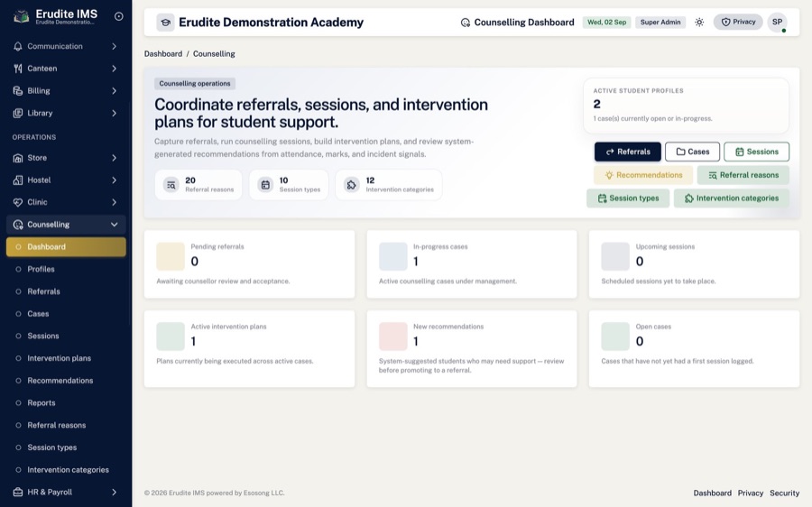
Task: Toggle the sidebar collapse circle icon
Action: [x=118, y=16]
